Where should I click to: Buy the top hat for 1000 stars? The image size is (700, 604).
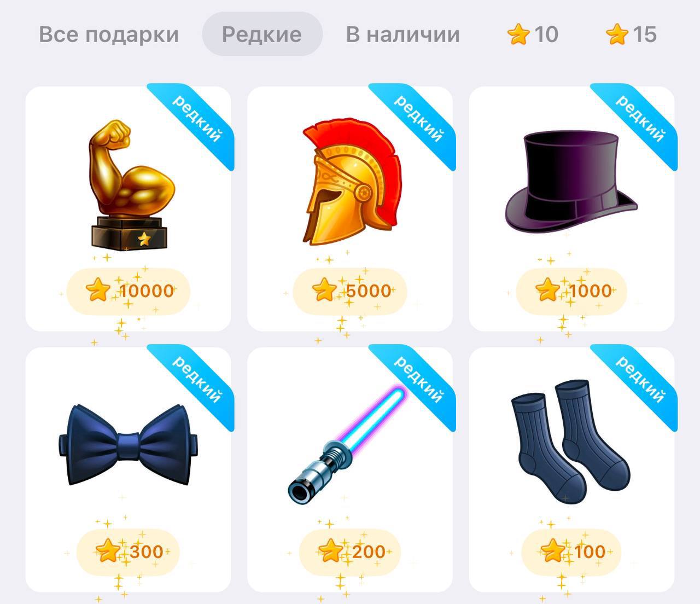[x=571, y=291]
